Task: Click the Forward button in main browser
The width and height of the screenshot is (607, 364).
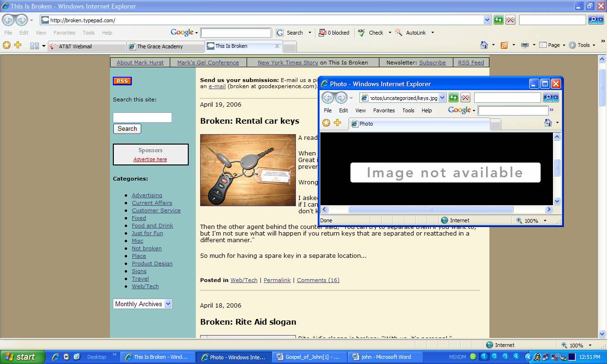Action: (21, 20)
